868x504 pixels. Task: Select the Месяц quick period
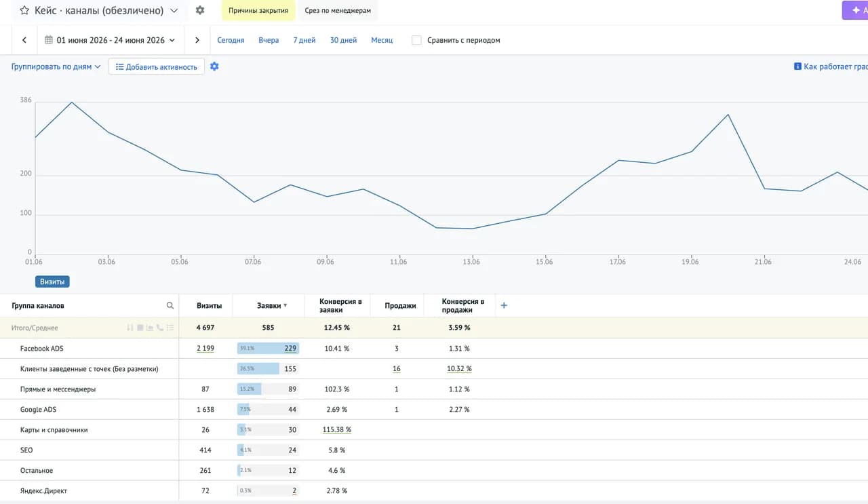tap(382, 40)
